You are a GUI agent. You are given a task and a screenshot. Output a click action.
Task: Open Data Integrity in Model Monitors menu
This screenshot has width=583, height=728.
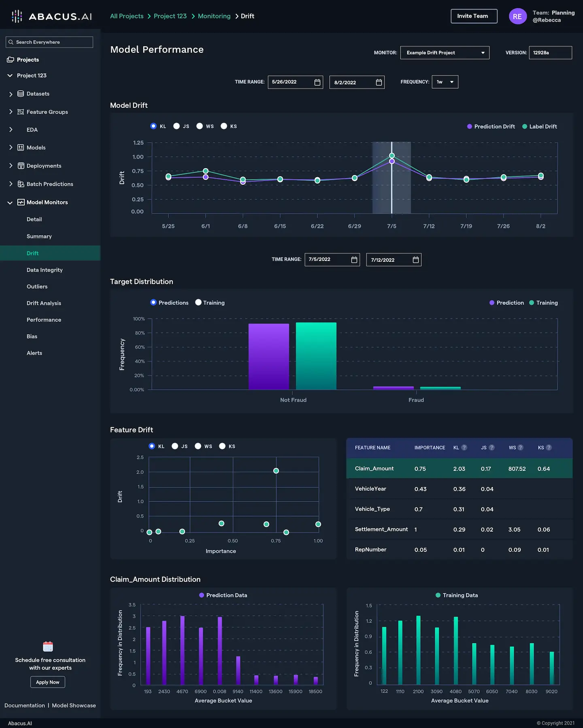click(45, 270)
